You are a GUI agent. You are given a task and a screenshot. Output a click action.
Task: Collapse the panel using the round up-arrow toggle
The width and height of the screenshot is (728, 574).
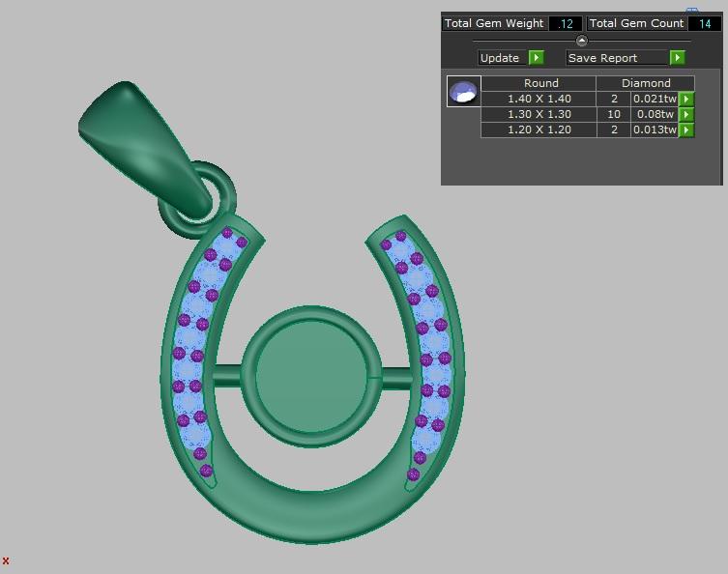(x=582, y=41)
